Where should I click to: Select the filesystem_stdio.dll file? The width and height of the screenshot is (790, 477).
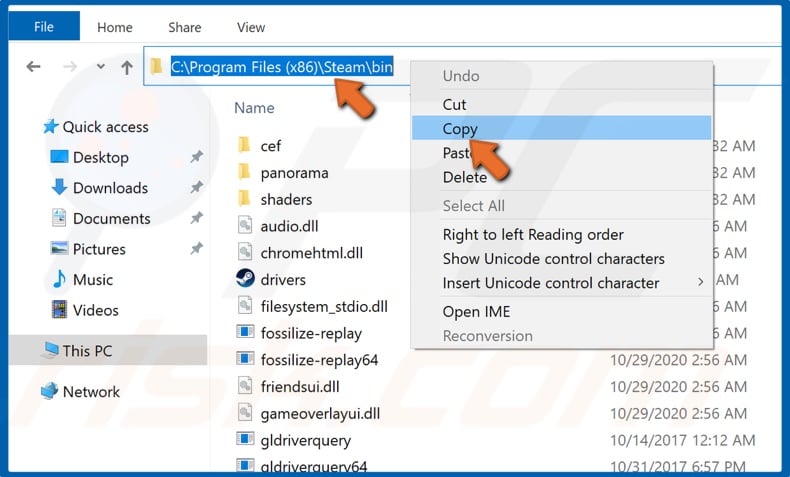pos(324,306)
